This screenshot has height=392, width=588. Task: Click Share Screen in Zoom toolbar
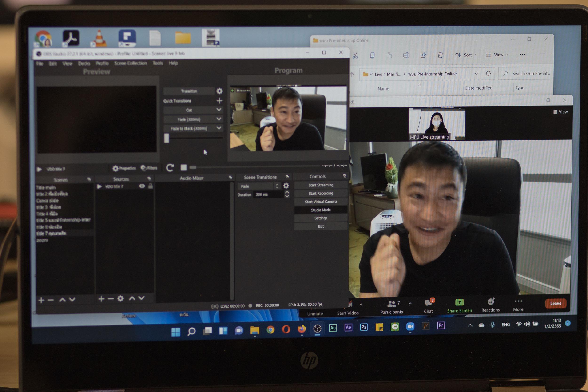[460, 306]
